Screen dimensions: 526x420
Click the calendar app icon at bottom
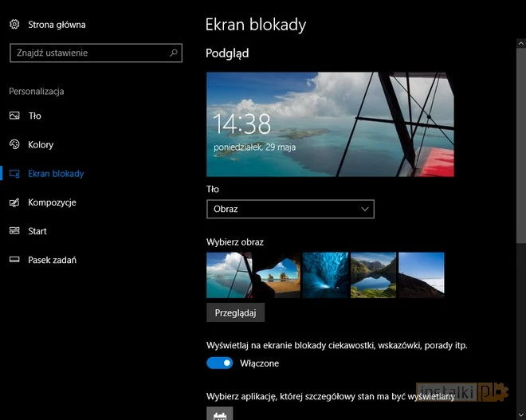click(219, 414)
